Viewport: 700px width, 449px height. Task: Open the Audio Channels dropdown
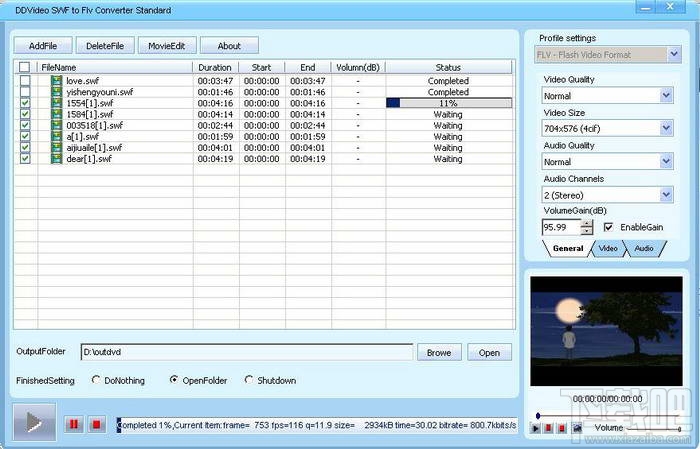point(666,195)
